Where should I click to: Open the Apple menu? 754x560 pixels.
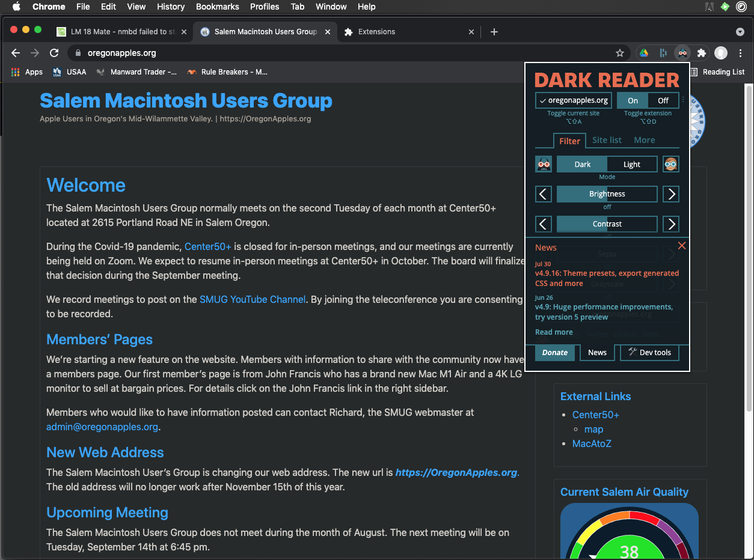pyautogui.click(x=16, y=7)
